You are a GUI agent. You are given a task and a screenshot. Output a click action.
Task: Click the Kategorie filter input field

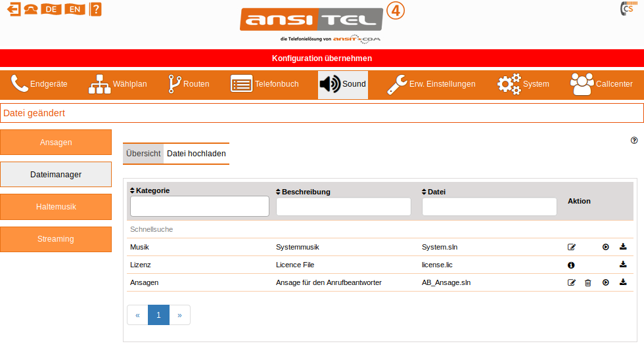[200, 206]
